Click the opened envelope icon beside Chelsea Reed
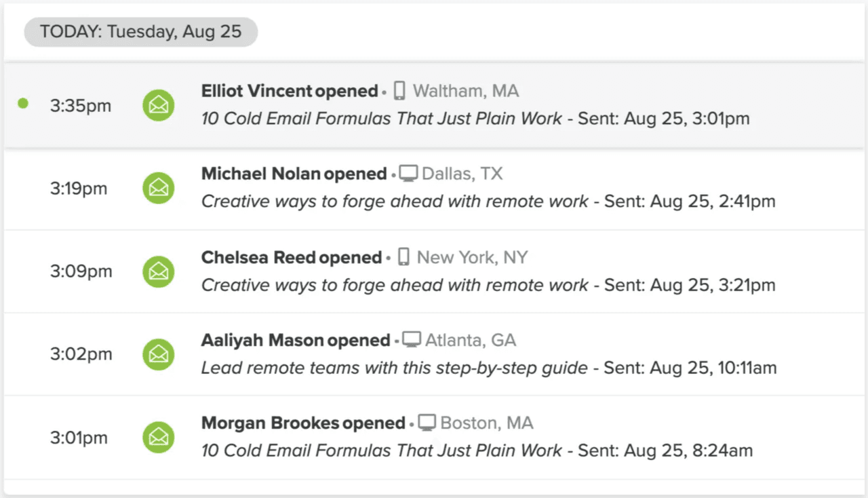This screenshot has height=498, width=868. pos(158,271)
